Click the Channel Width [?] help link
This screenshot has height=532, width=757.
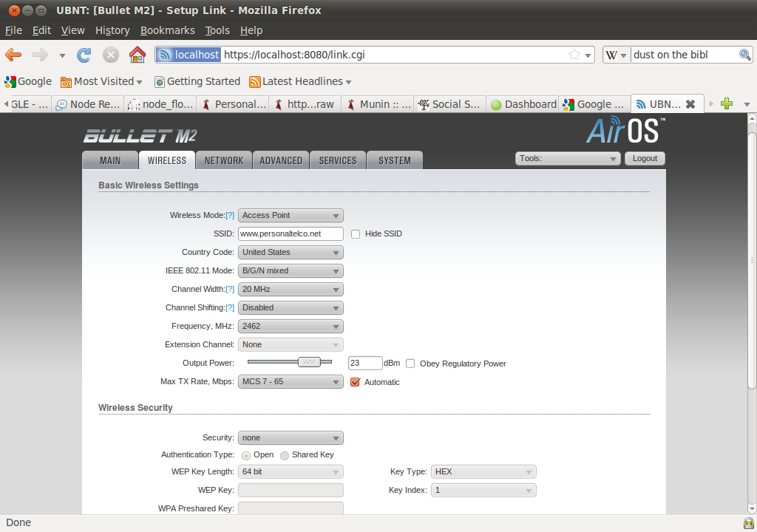click(230, 289)
